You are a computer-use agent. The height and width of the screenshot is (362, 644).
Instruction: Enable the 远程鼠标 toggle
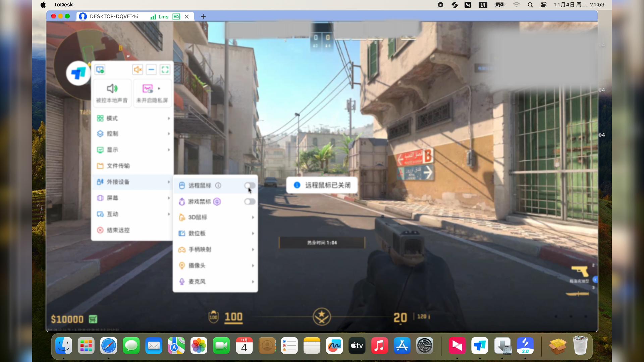point(249,185)
